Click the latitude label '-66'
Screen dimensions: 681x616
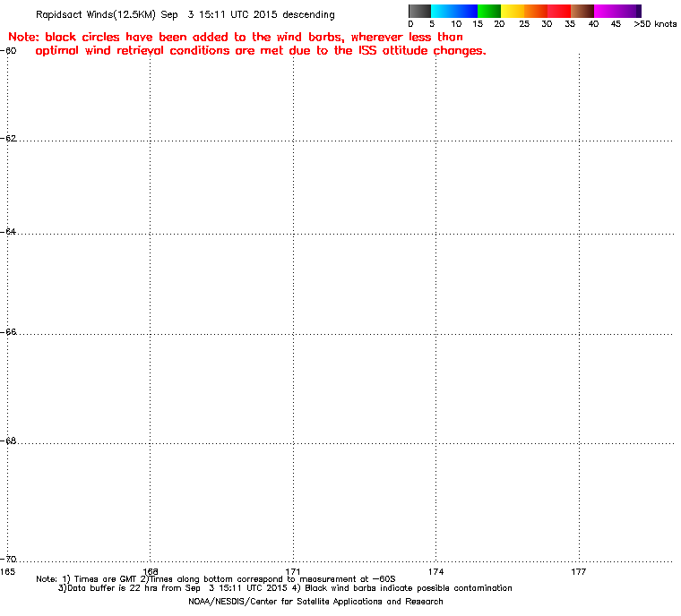point(8,332)
